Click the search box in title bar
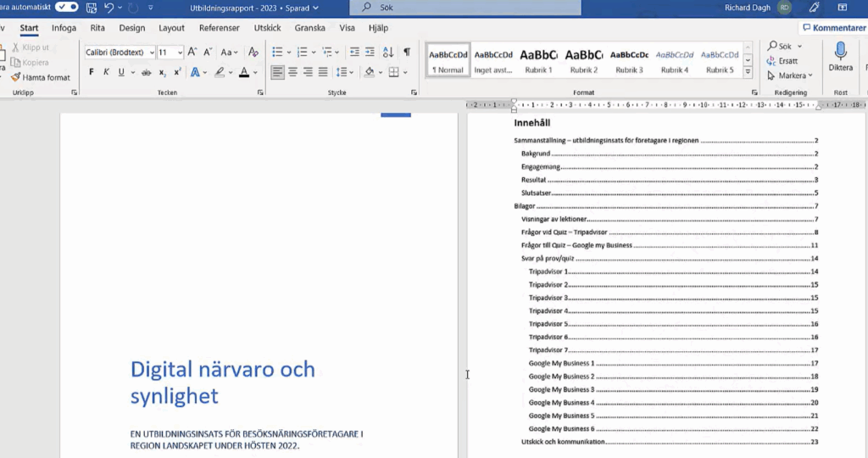 click(x=465, y=8)
